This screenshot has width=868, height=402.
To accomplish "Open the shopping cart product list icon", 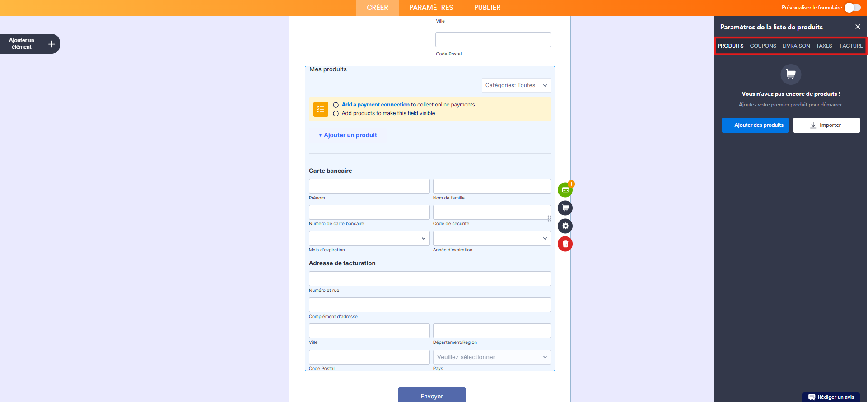I will point(565,208).
